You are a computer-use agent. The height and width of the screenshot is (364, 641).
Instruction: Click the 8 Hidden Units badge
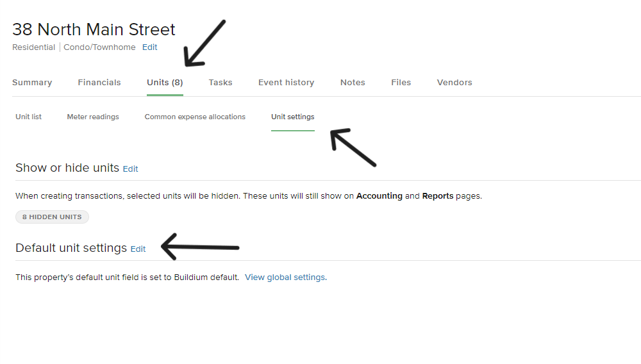pyautogui.click(x=52, y=217)
